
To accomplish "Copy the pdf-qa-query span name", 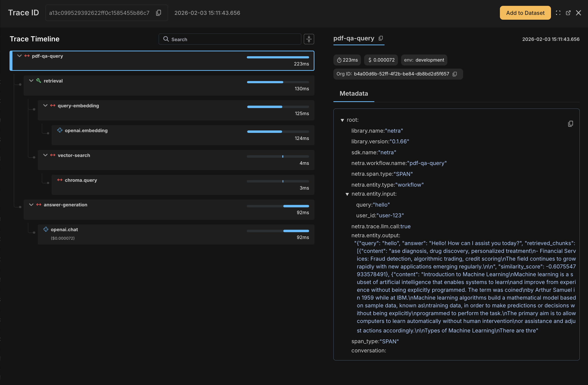I will coord(381,38).
